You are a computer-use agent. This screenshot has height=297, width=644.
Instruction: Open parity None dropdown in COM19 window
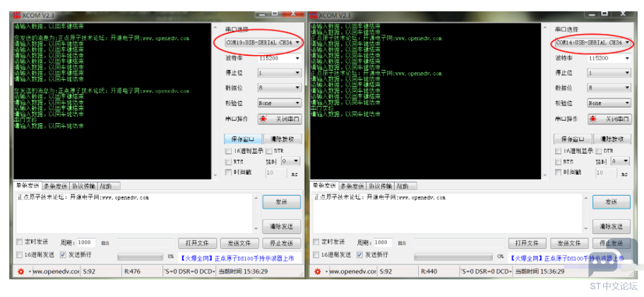click(280, 103)
